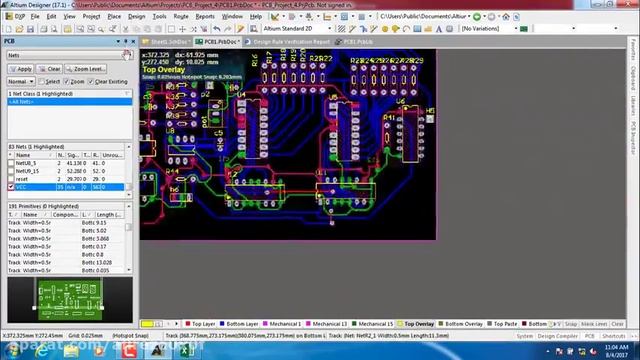Screen dimensions: 640x360
Task: Open the Place menu
Action: pos(114,17)
